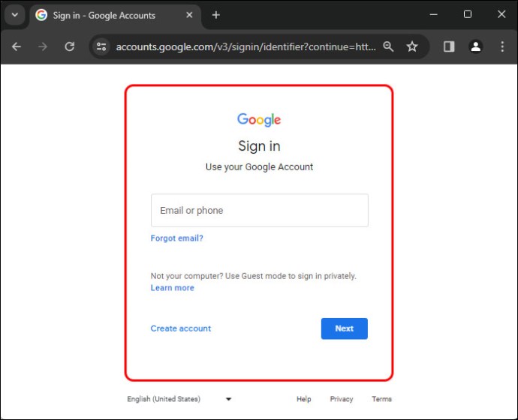Open the Privacy footer link
Viewport: 518px width, 420px height.
click(342, 399)
